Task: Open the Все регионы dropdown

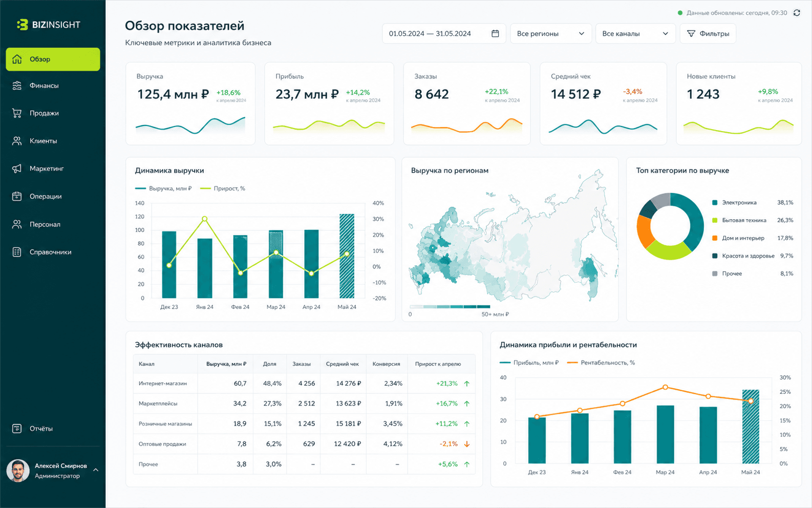Action: tap(551, 33)
